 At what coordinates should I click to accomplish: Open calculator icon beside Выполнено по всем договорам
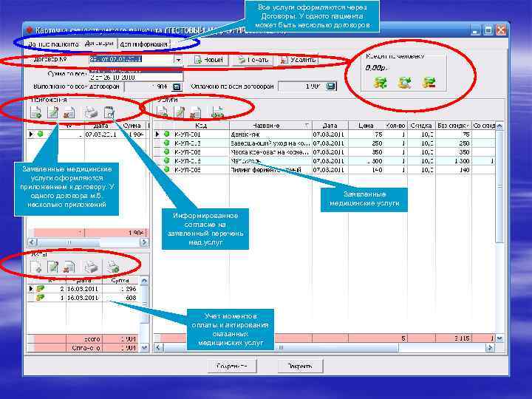point(177,87)
